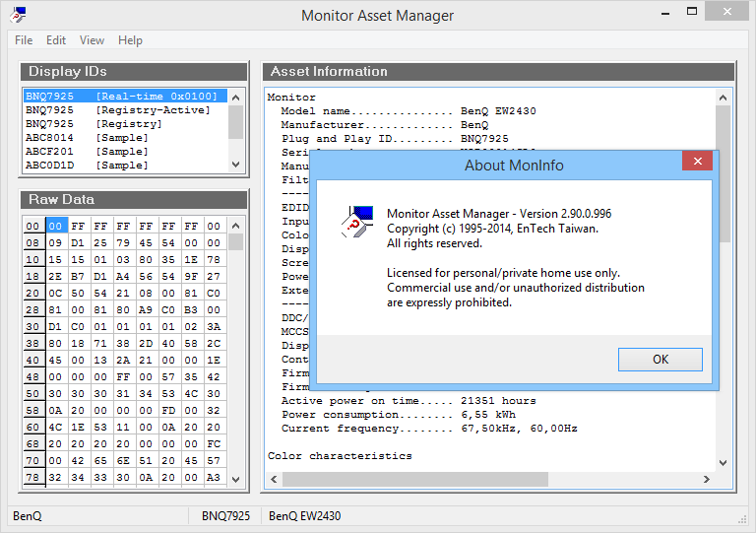Viewport: 756px width, 533px height.
Task: Click row header 40 in Raw Data
Action: point(32,360)
